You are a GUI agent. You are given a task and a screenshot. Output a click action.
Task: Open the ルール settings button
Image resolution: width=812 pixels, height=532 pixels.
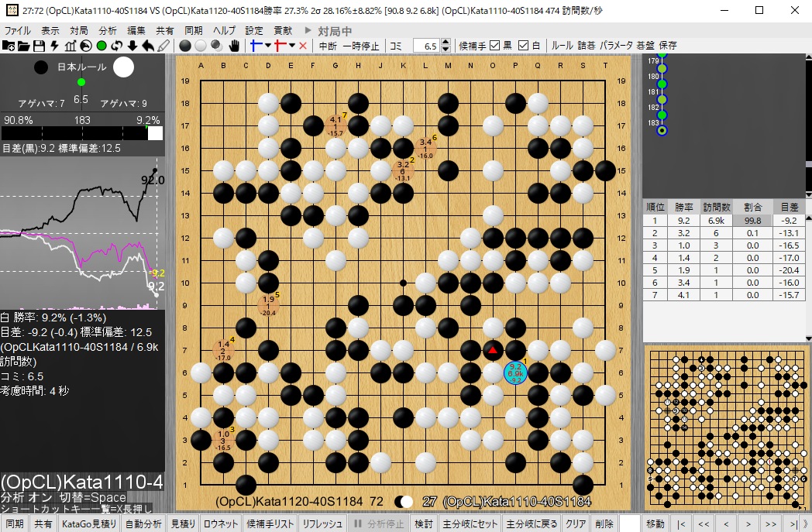[562, 46]
